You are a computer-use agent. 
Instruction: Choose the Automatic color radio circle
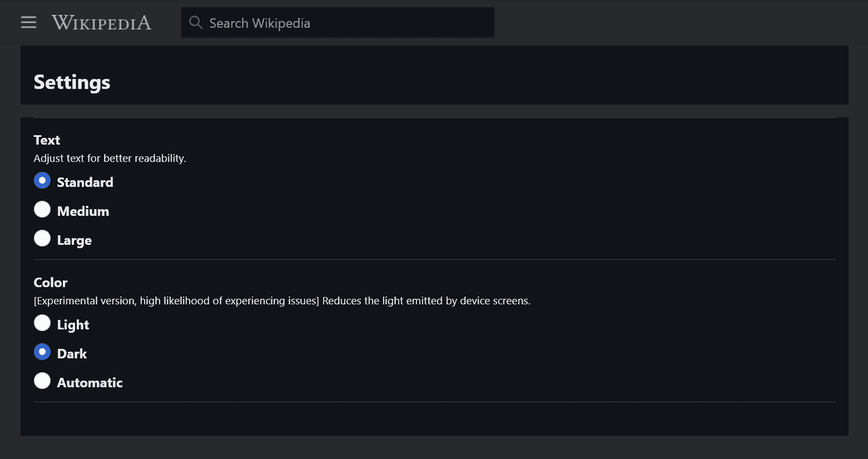pyautogui.click(x=43, y=382)
